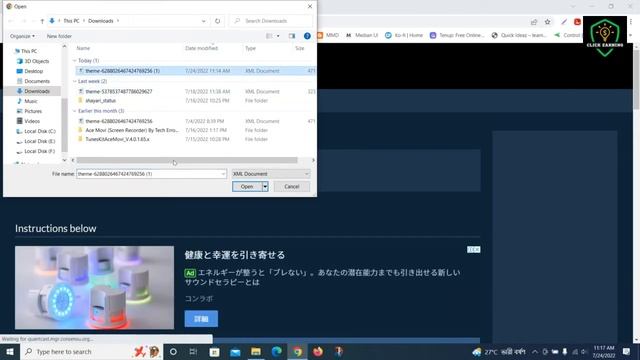Screen dimensions: 640x360
Task: Open the Mail app from taskbar
Action: click(x=235, y=351)
